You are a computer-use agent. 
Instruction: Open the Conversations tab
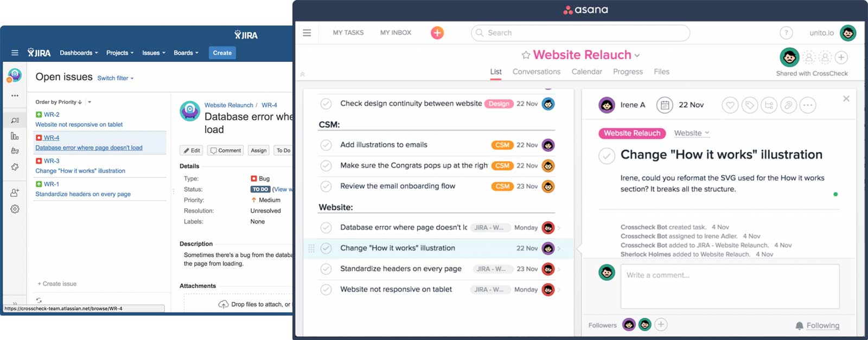pyautogui.click(x=537, y=72)
